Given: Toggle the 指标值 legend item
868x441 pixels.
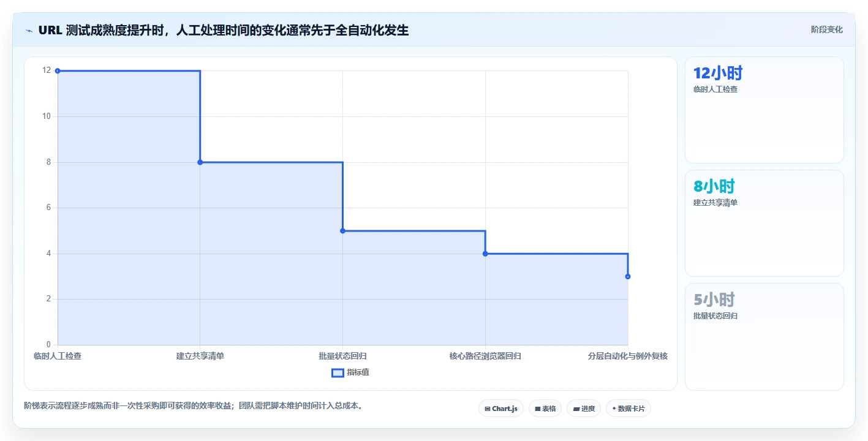Looking at the screenshot, I should tap(350, 372).
